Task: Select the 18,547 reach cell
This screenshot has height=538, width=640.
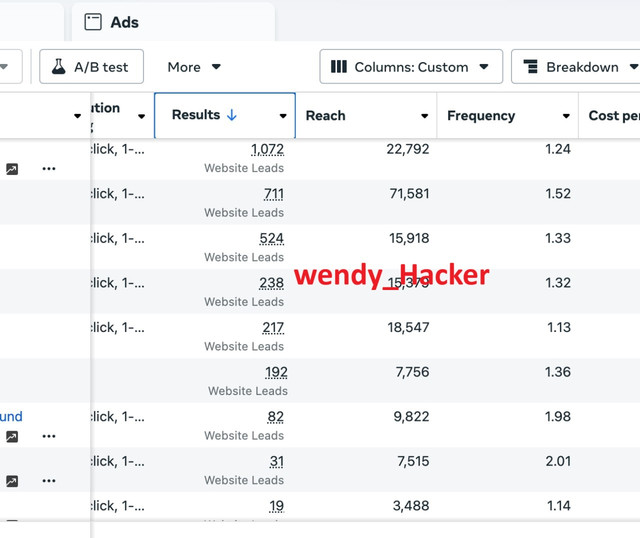Action: tap(408, 327)
